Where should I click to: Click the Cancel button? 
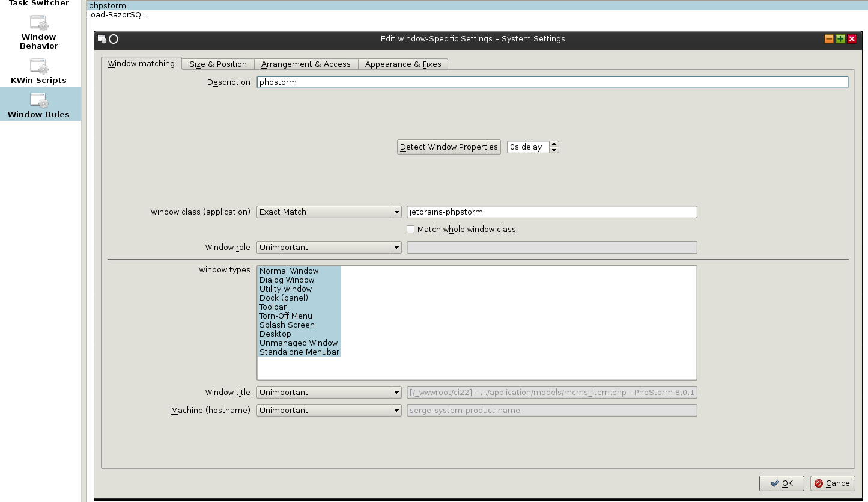coord(833,483)
